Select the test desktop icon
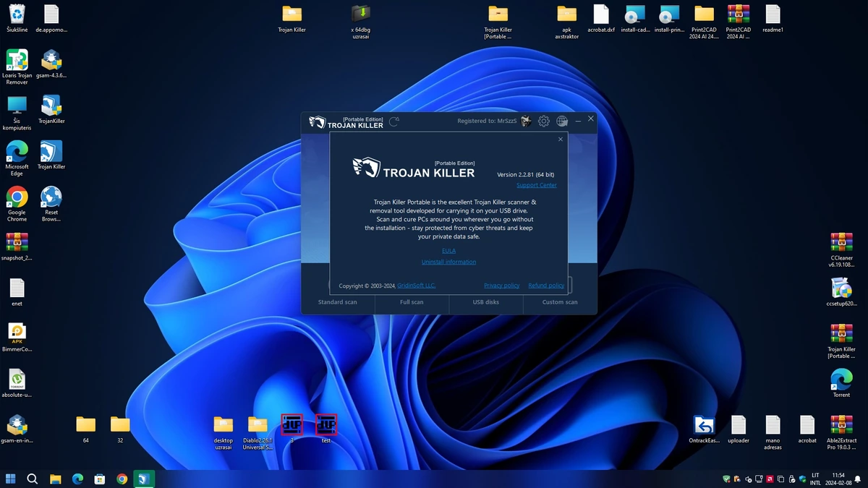 (x=326, y=429)
